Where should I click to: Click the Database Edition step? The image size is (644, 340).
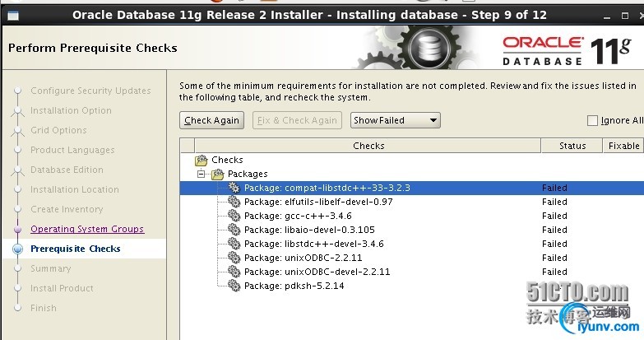67,170
